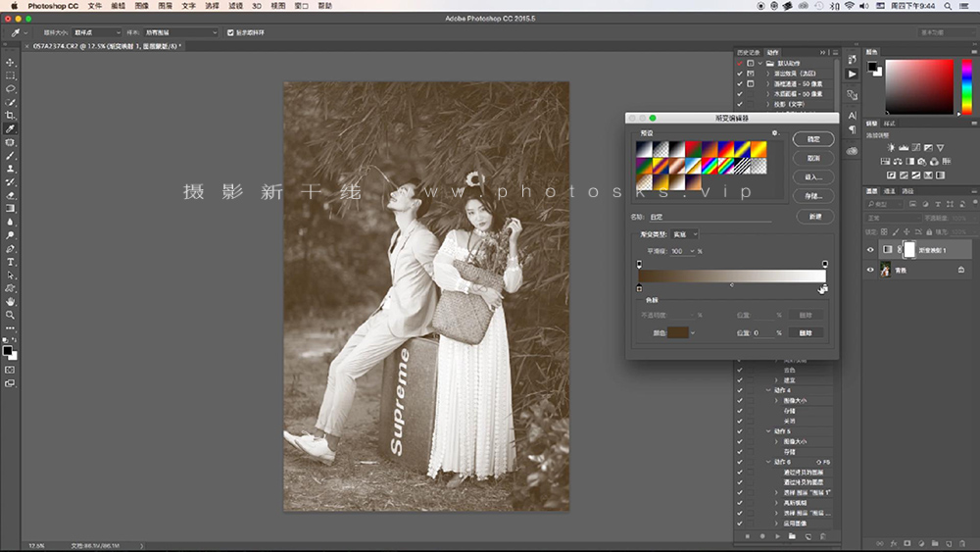Add layer style fx icon
Image resolution: width=980 pixels, height=552 pixels.
[894, 544]
